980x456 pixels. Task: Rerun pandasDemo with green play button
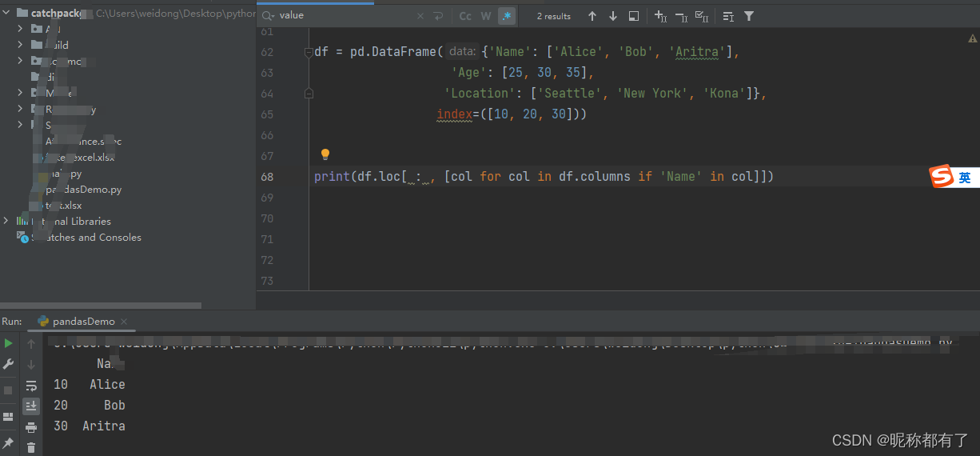[8, 343]
